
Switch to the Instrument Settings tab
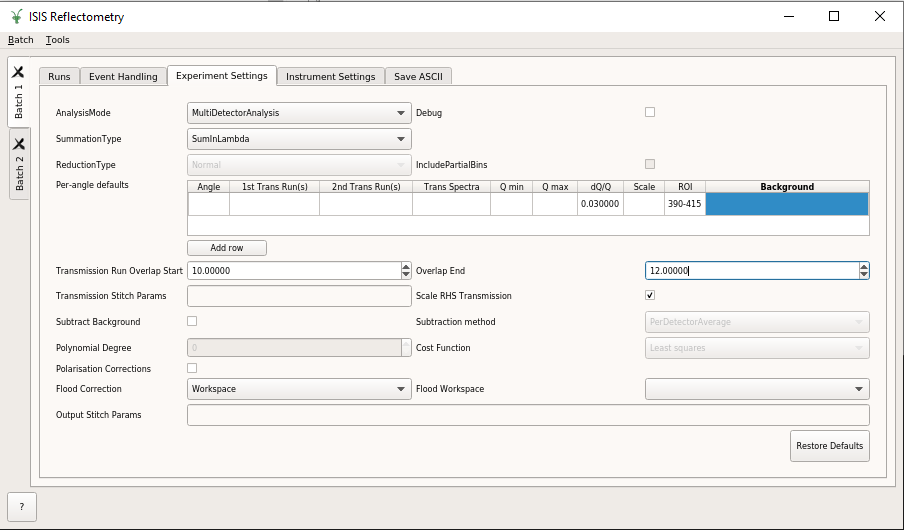(x=330, y=77)
